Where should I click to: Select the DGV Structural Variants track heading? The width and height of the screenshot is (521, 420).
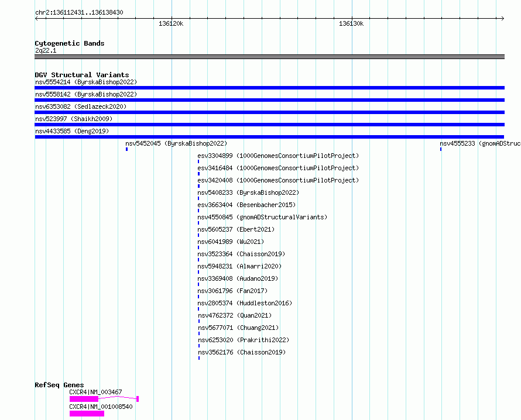[82, 75]
